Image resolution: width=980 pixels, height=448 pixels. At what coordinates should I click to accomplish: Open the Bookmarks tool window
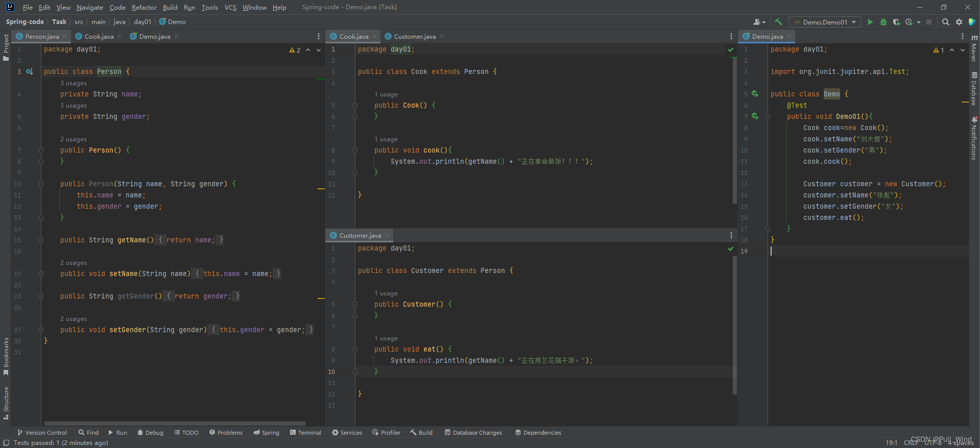(6, 357)
